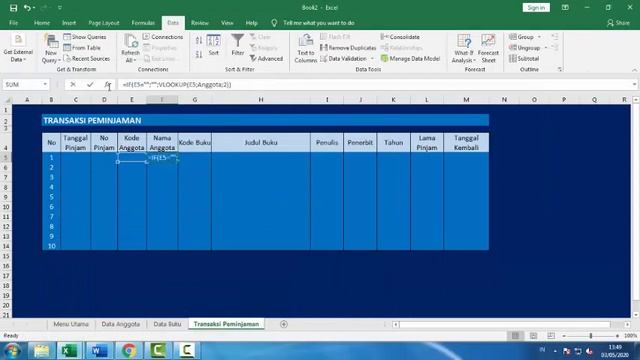This screenshot has height=360, width=640.
Task: Open What-If Analysis
Action: pos(464,49)
